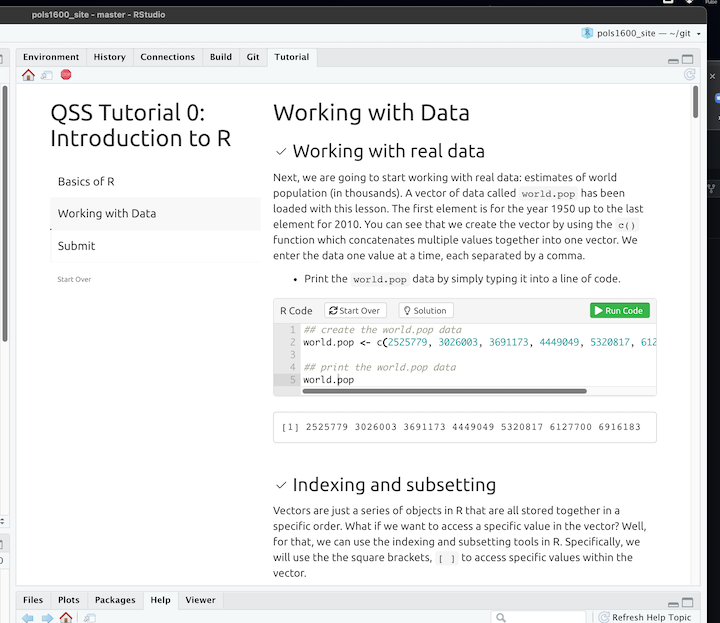This screenshot has width=720, height=623.
Task: Select the Submit section in sidebar
Action: click(x=77, y=245)
